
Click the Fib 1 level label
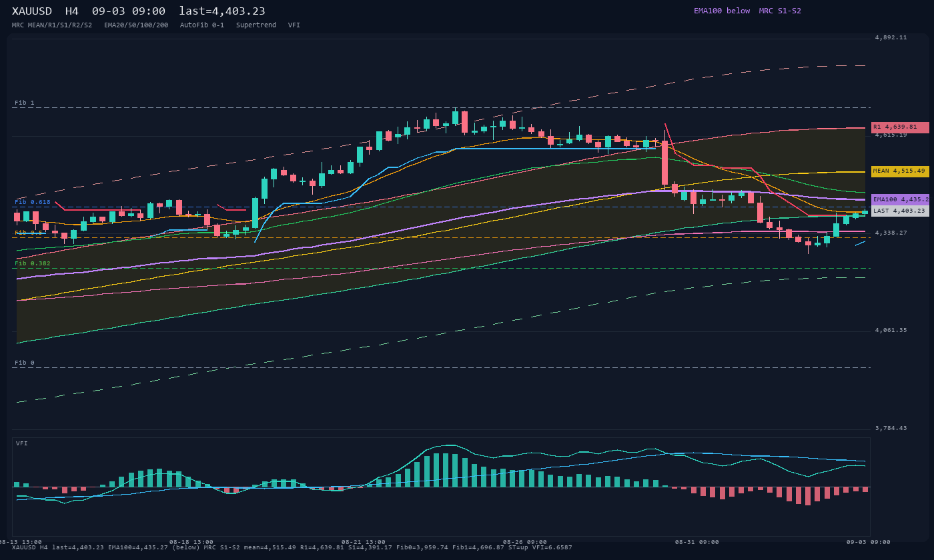(25, 103)
